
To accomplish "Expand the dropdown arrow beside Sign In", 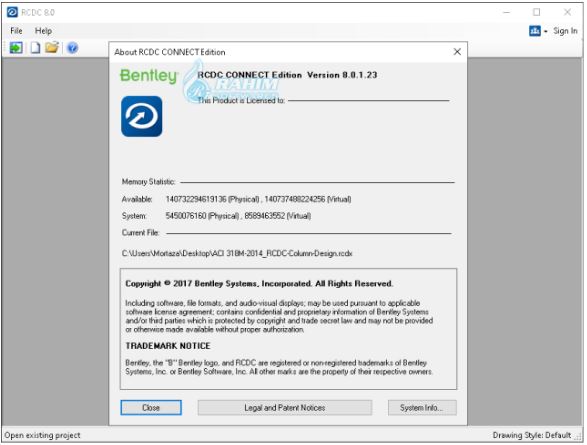I will click(x=545, y=31).
